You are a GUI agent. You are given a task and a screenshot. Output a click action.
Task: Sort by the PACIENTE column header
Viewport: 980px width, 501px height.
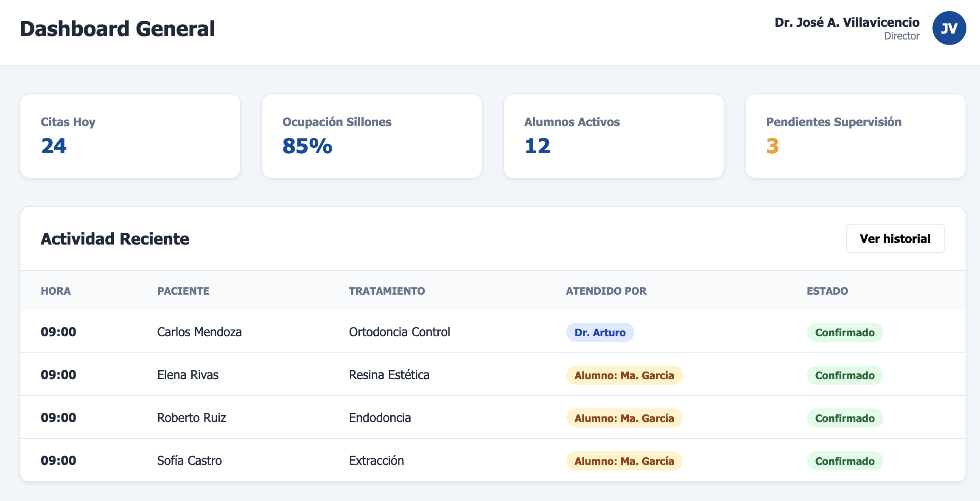point(183,291)
